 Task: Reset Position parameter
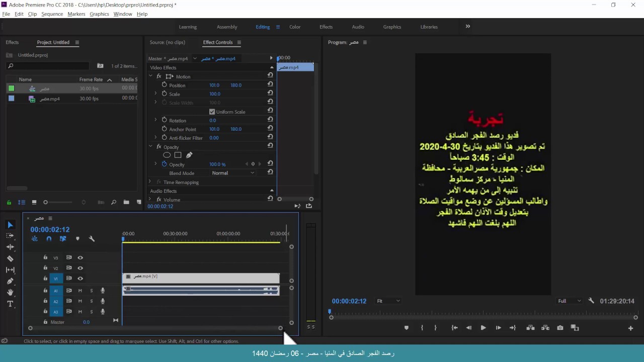270,85
